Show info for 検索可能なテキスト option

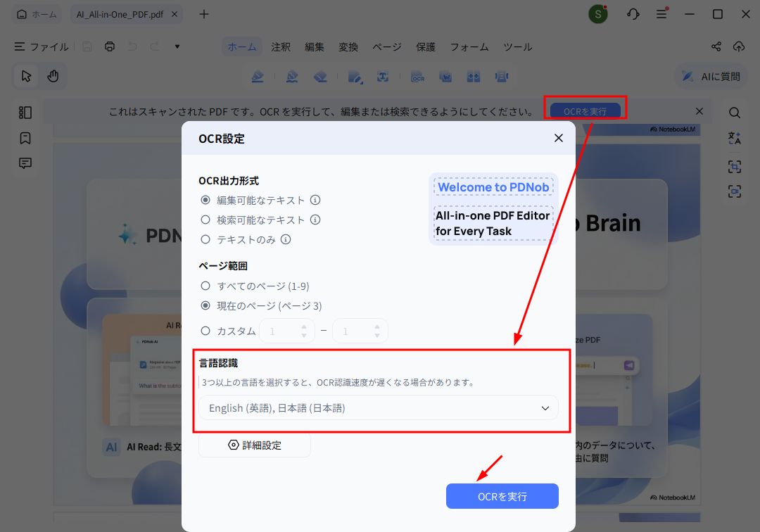pos(315,220)
